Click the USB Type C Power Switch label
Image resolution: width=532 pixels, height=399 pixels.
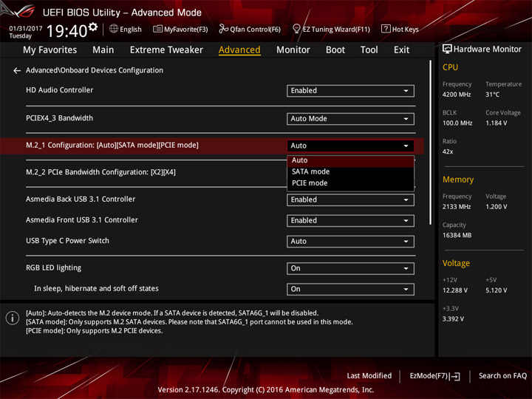click(x=67, y=241)
